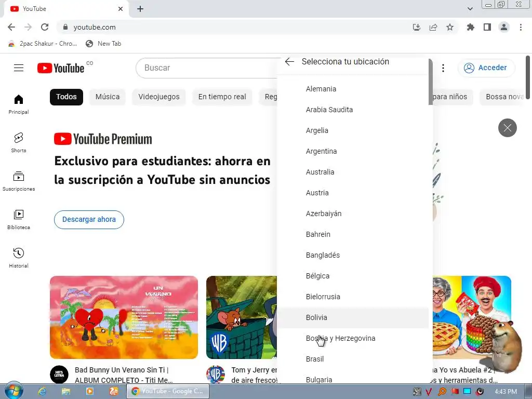
Task: Go back from location selection menu
Action: 289,61
